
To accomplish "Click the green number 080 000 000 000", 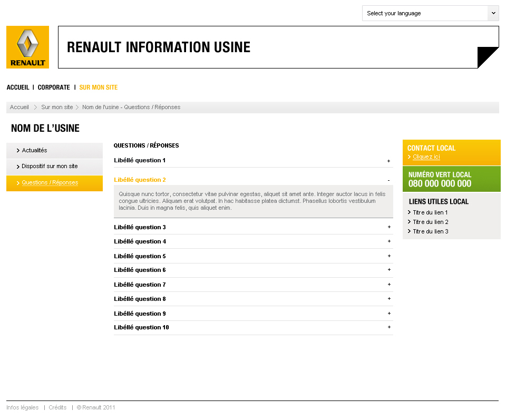I will tap(440, 183).
